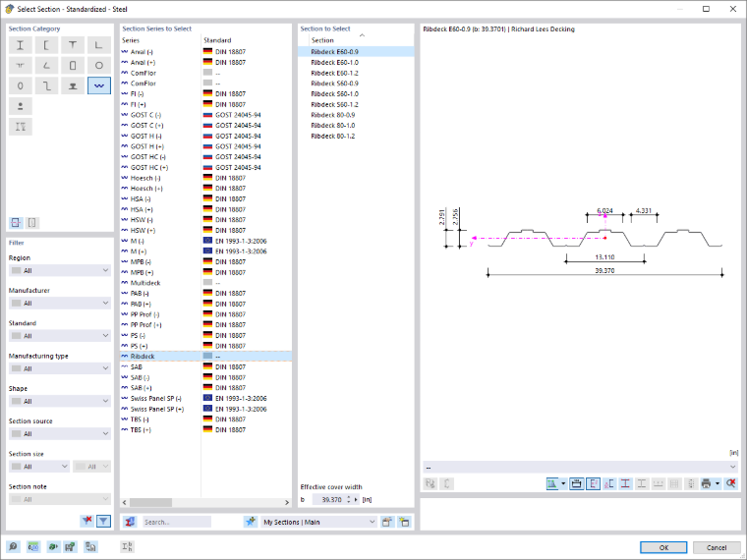Select the L-angle section category icon
747x560 pixels.
[98, 45]
